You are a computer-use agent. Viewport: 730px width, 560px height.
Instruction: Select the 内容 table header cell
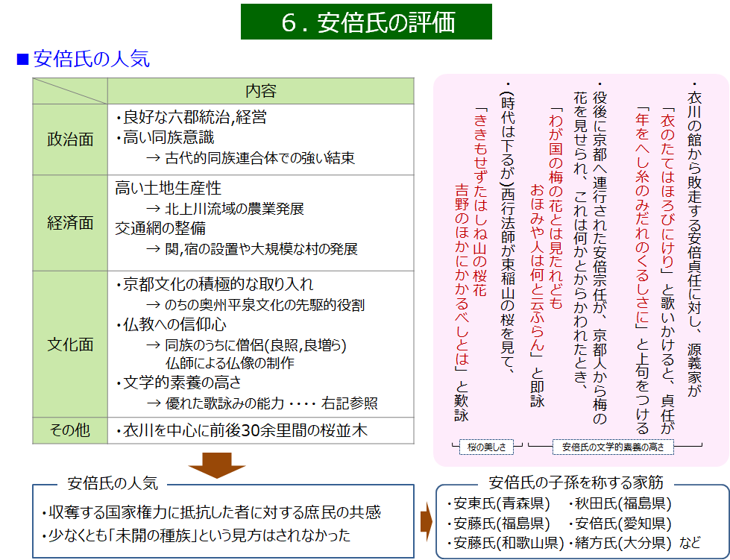(x=260, y=91)
